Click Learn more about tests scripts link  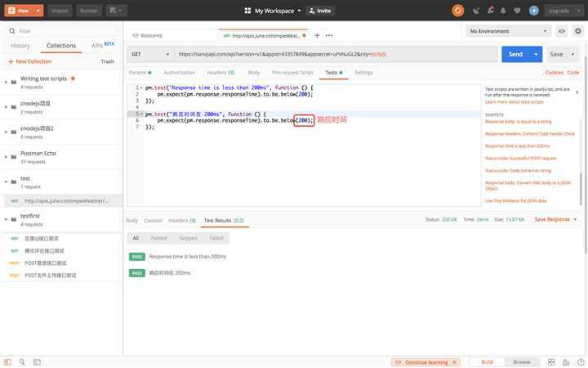[x=514, y=102]
